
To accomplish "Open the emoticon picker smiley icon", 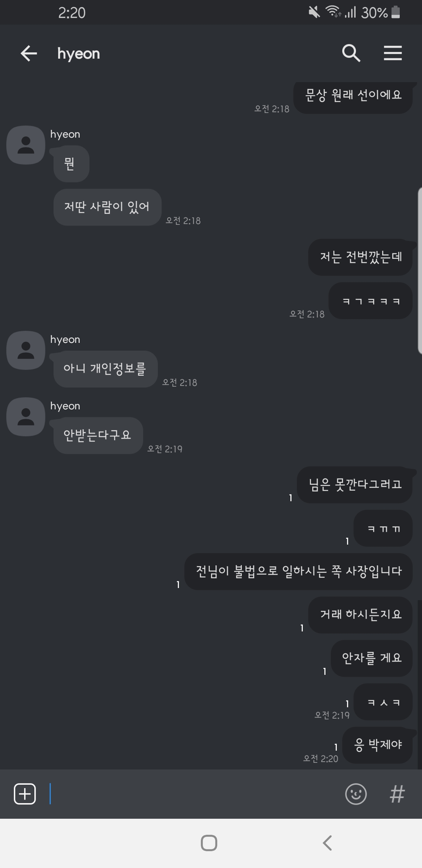I will (356, 794).
